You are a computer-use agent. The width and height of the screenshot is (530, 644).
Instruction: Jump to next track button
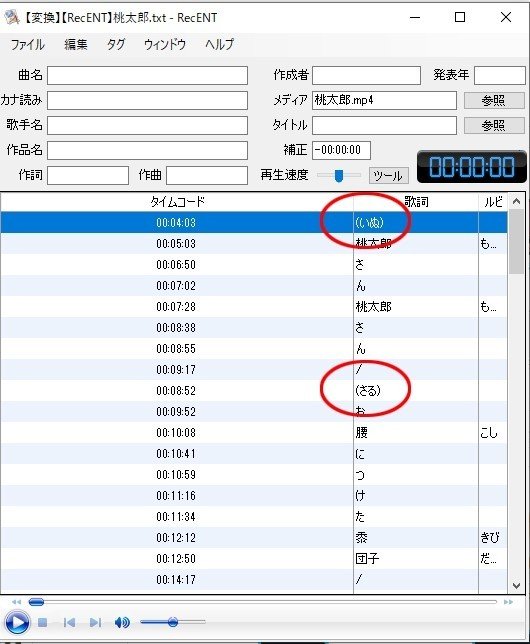95,623
